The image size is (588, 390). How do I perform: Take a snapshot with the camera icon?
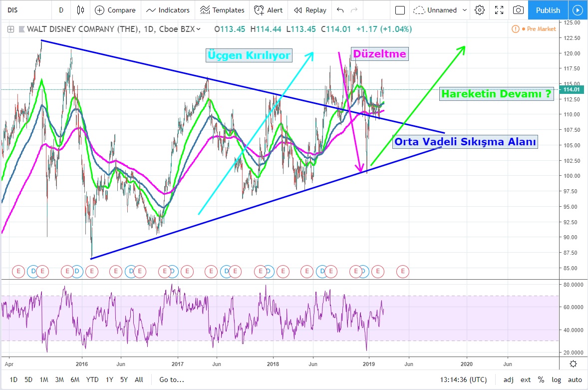(518, 10)
